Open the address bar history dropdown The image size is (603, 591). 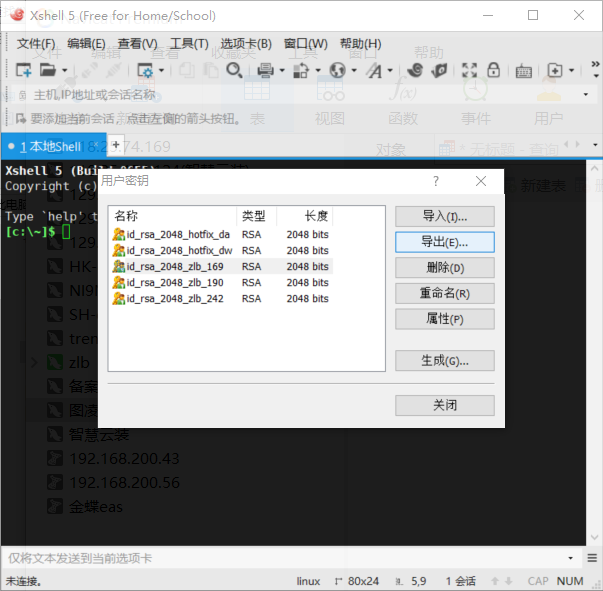(591, 94)
